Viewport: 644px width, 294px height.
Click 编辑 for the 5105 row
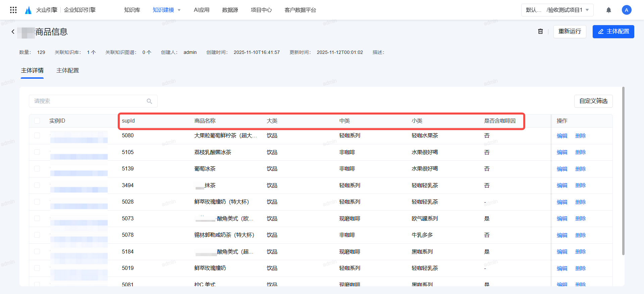(x=562, y=152)
